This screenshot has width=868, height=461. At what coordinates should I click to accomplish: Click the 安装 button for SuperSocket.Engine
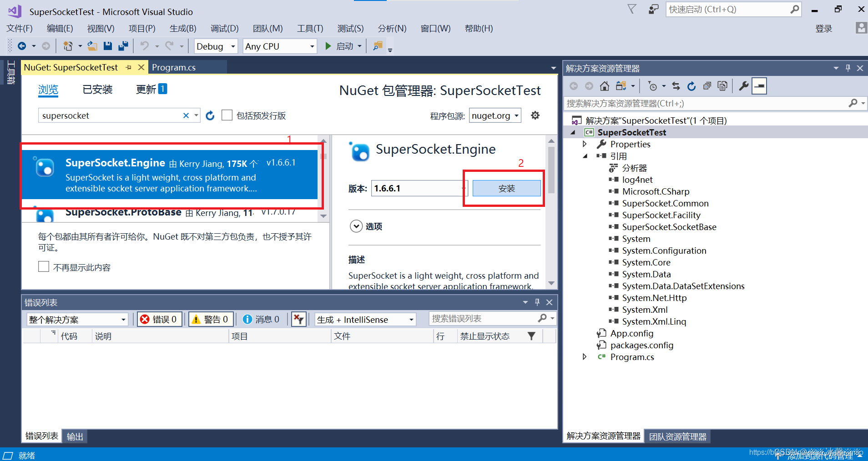click(506, 188)
